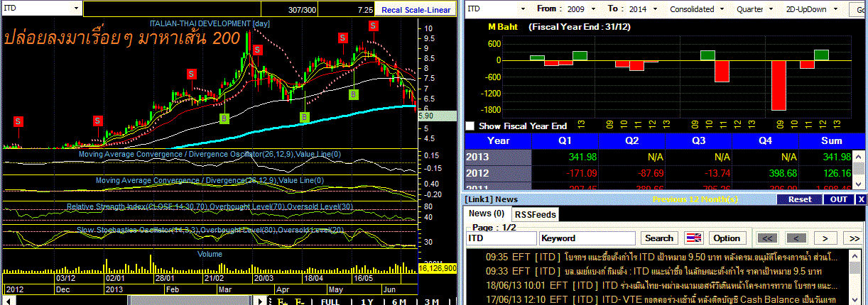This screenshot has height=305, width=868.
Task: Switch to the News (0) tab
Action: [x=487, y=213]
